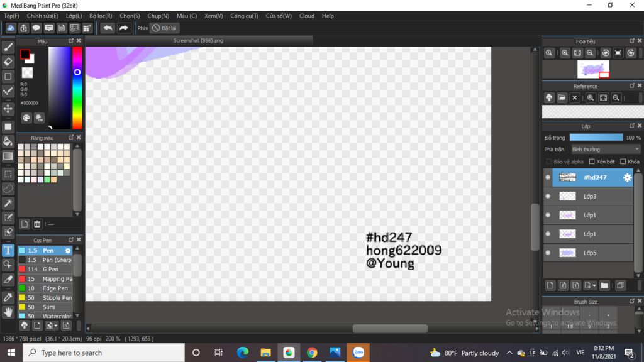The image size is (644, 362).
Task: Click the speech bubble icon in toolbar
Action: [x=36, y=28]
